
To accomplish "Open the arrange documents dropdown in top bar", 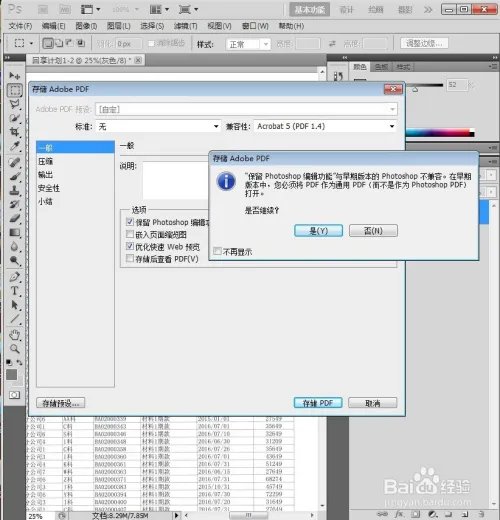I will [159, 9].
